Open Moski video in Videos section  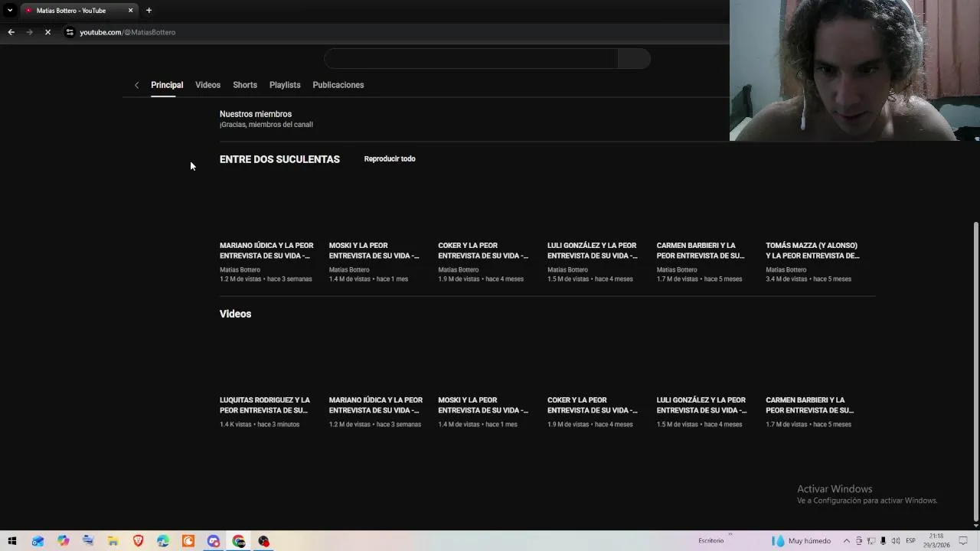pyautogui.click(x=484, y=405)
